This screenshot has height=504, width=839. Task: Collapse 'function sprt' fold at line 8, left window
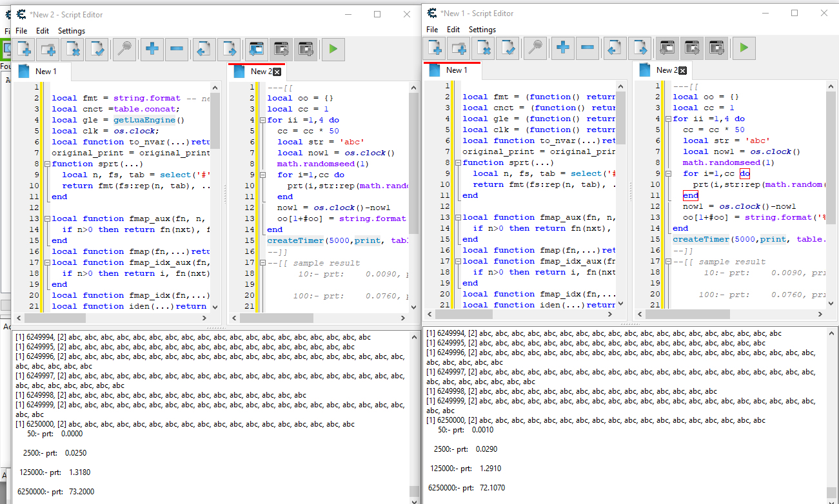pyautogui.click(x=48, y=164)
